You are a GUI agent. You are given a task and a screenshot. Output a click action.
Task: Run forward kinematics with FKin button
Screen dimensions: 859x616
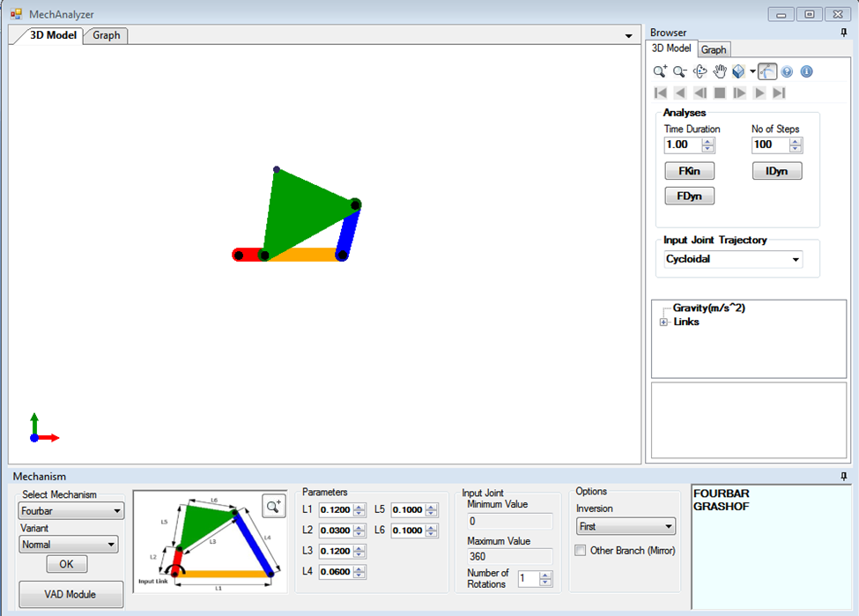689,171
